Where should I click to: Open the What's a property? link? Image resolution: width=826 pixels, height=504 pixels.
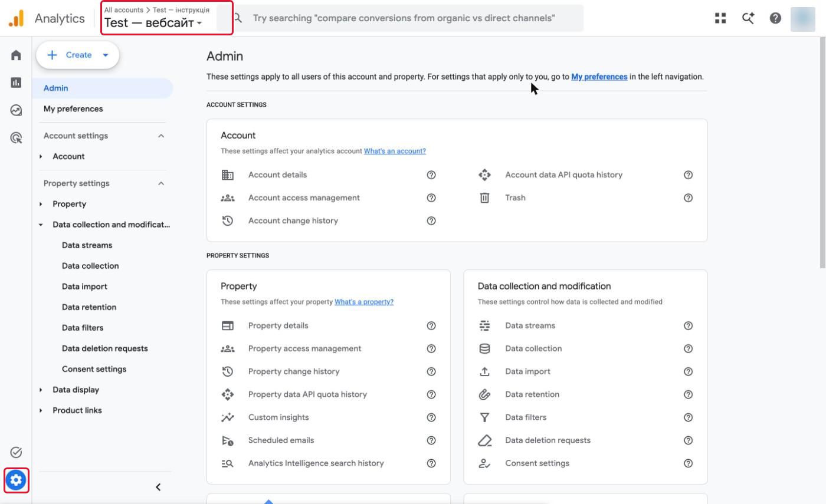click(364, 302)
